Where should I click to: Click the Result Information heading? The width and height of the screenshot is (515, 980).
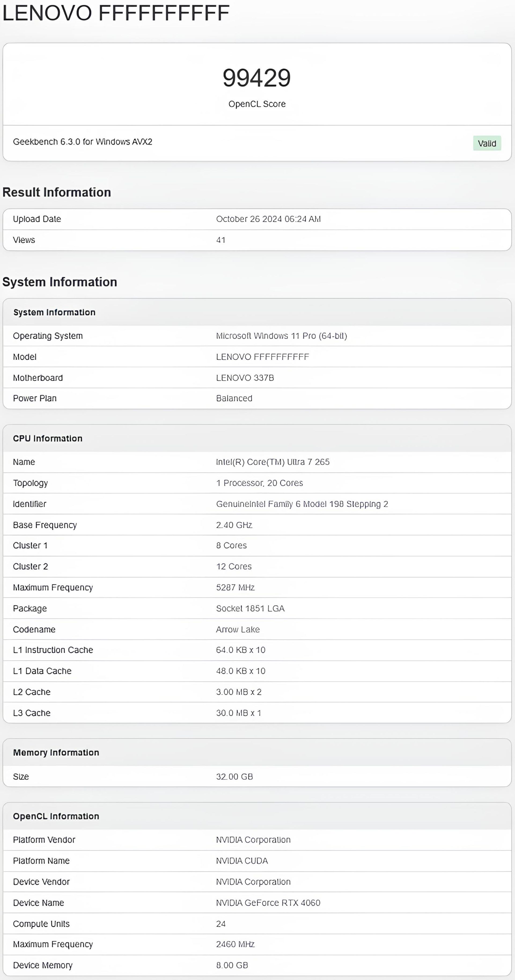tap(57, 193)
